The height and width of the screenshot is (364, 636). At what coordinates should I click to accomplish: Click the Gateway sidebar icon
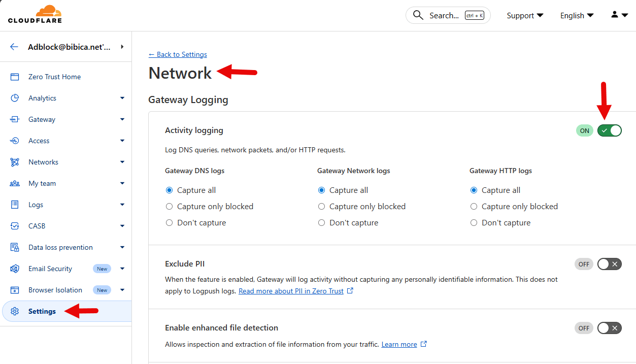coord(15,119)
